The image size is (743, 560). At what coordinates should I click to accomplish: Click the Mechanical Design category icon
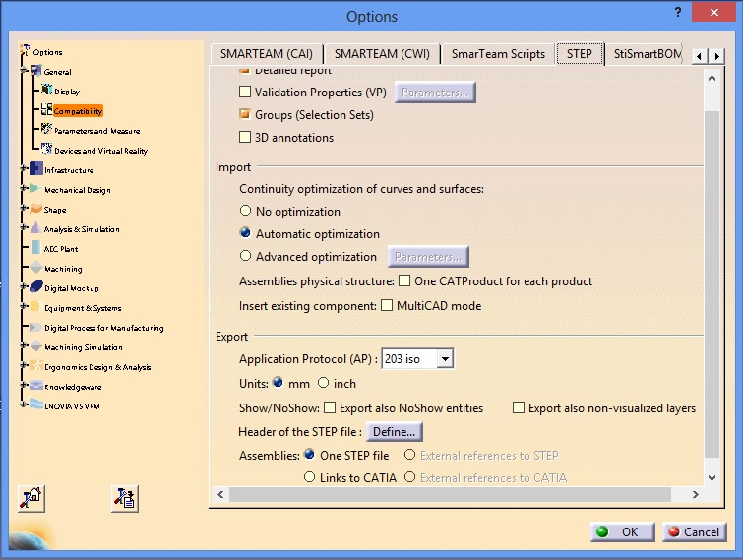click(x=35, y=188)
